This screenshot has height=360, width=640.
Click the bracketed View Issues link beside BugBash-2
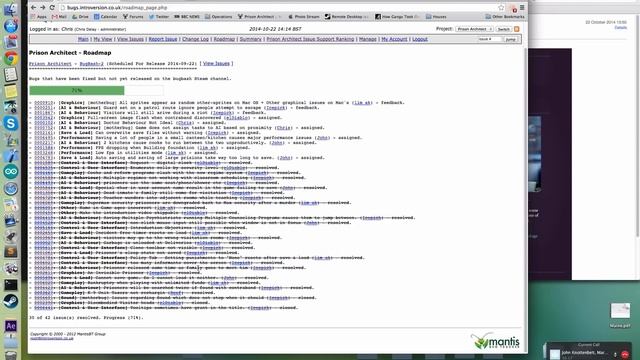(216, 64)
